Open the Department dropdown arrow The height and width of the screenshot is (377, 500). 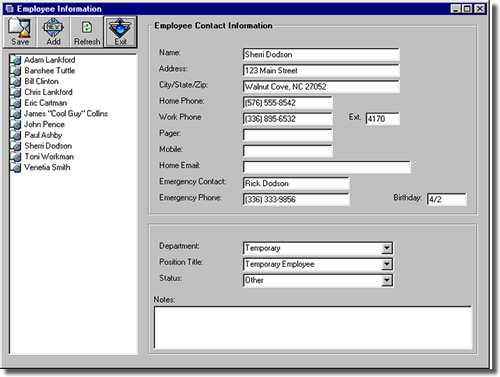click(x=387, y=248)
